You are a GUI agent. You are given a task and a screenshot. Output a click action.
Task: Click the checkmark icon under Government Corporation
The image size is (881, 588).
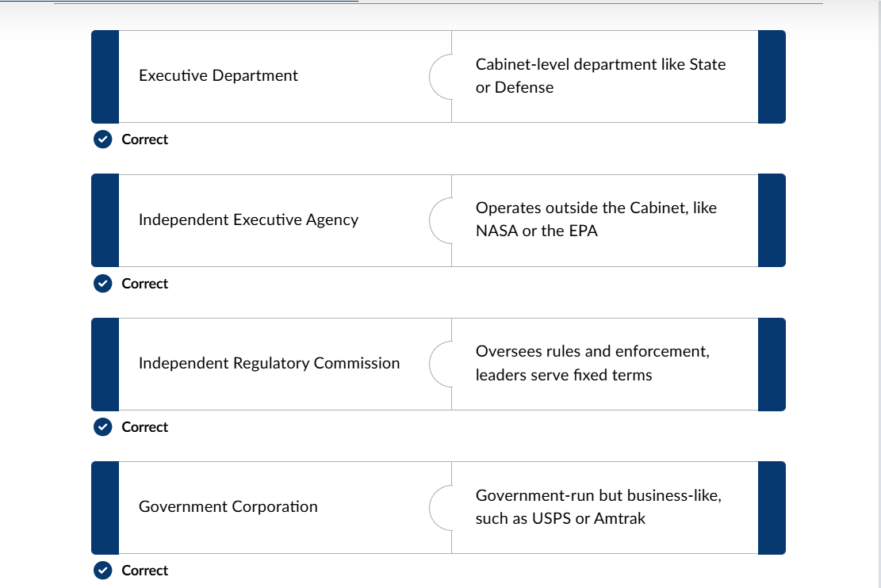(x=102, y=571)
